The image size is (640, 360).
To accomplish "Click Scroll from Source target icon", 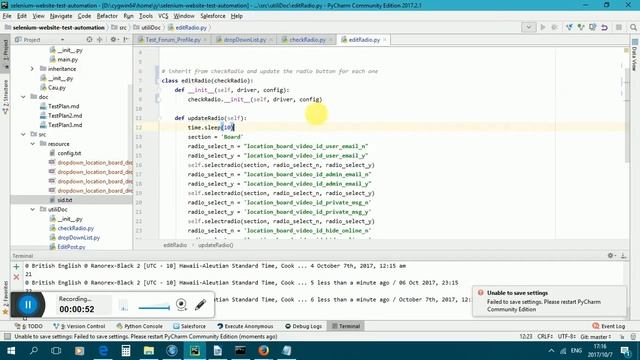I will coord(89,40).
